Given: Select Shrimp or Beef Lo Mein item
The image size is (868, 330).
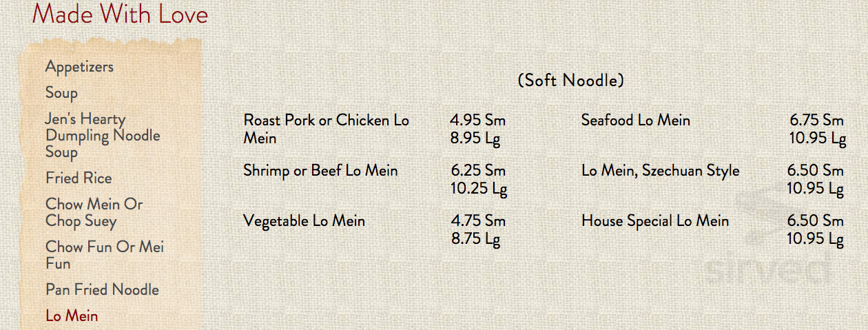Looking at the screenshot, I should pos(320,170).
